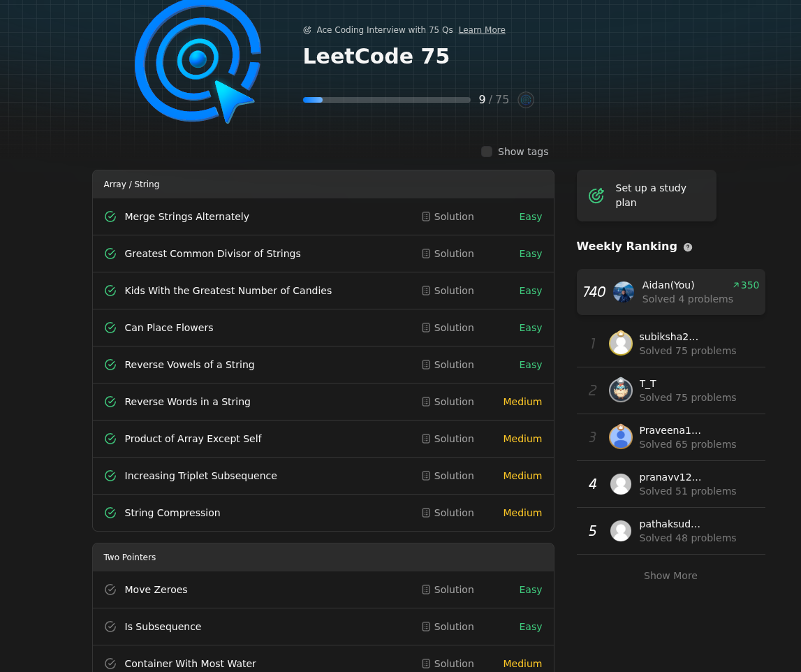
Task: Click the pen icon in Set up a study plan
Action: coord(596,196)
